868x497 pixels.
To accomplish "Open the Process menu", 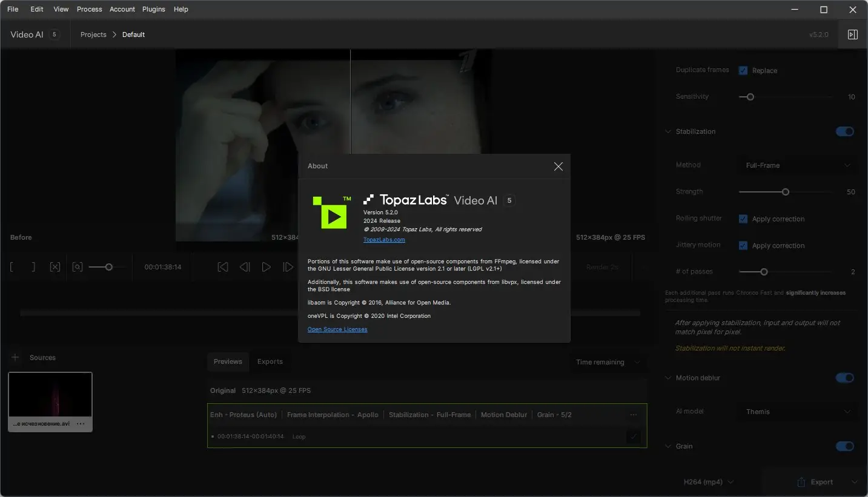I will click(89, 9).
